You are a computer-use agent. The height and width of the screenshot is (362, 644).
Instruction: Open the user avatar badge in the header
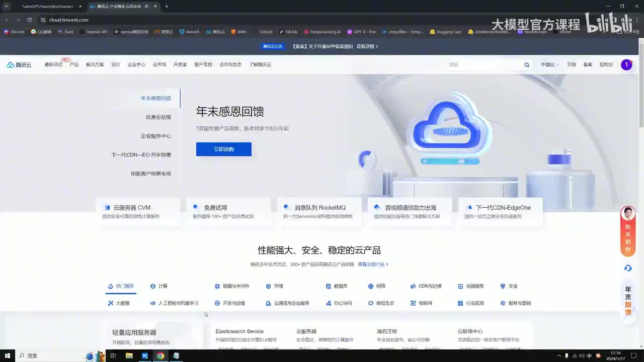tap(626, 65)
